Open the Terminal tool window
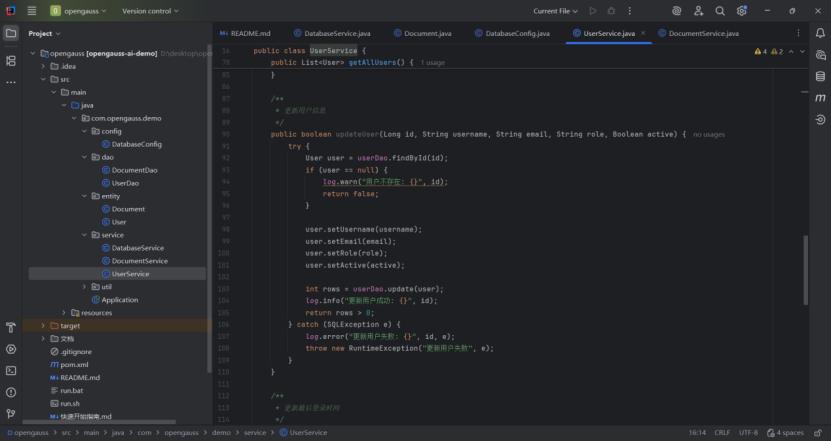Image resolution: width=831 pixels, height=442 pixels. coord(11,371)
